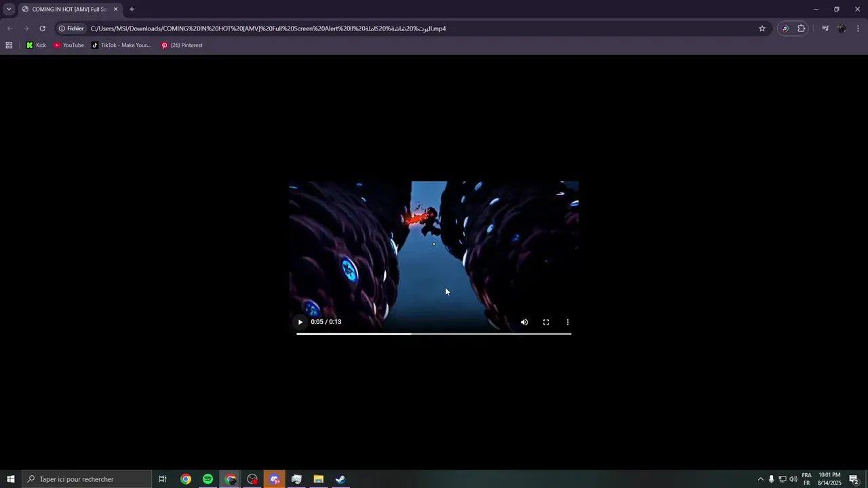Image resolution: width=868 pixels, height=488 pixels.
Task: Switch to the active Chrome profile window
Action: (x=231, y=479)
